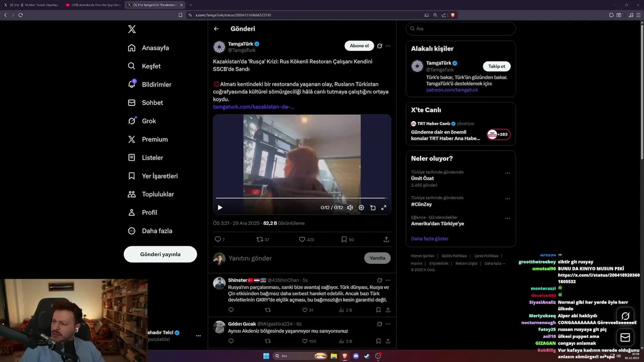The image size is (644, 362).
Task: Open Steam from taskbar
Action: point(367,356)
